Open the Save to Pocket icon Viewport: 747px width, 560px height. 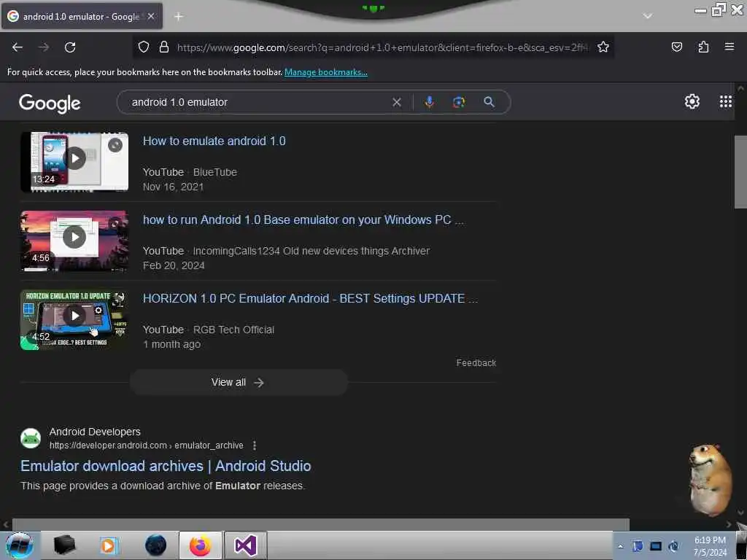(676, 47)
